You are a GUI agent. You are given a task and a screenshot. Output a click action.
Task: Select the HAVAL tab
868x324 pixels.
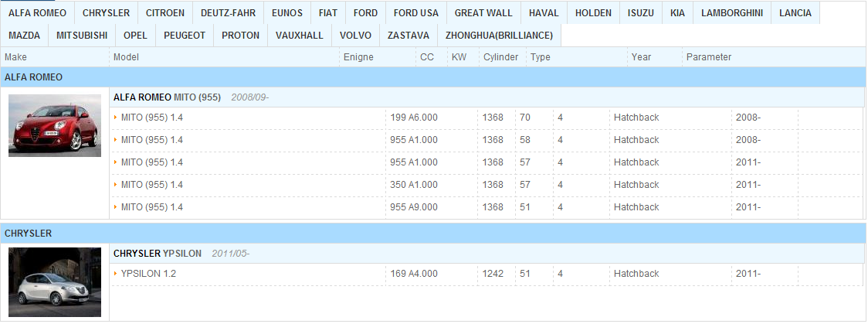click(x=544, y=12)
